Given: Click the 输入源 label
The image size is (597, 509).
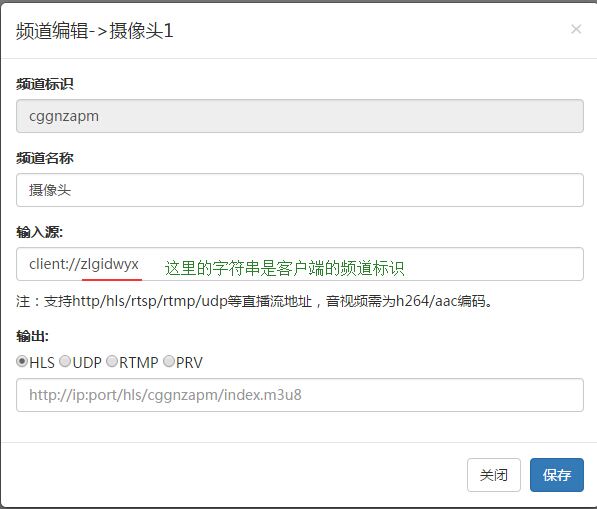Looking at the screenshot, I should (40, 232).
